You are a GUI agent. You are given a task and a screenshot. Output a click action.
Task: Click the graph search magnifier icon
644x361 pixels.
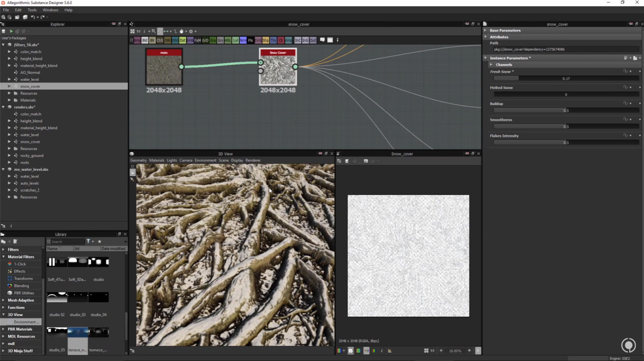pos(153,31)
